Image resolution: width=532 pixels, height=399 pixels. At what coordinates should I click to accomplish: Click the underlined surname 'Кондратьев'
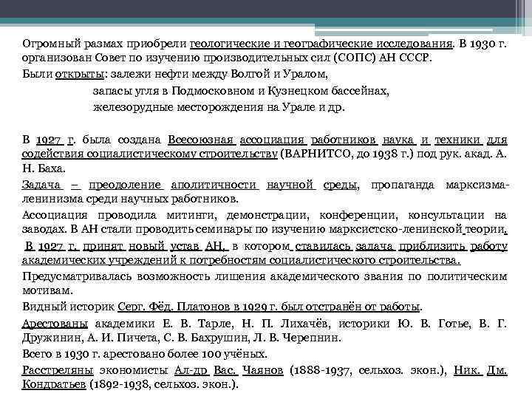[54, 384]
